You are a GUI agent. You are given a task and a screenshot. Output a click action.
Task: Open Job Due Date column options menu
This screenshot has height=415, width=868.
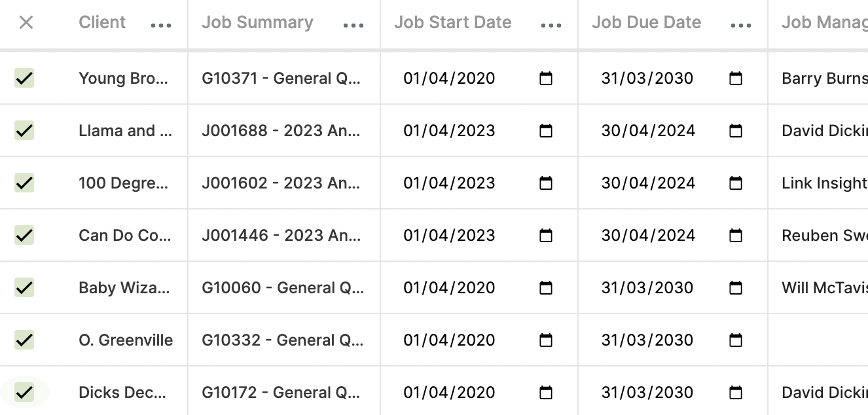click(741, 26)
